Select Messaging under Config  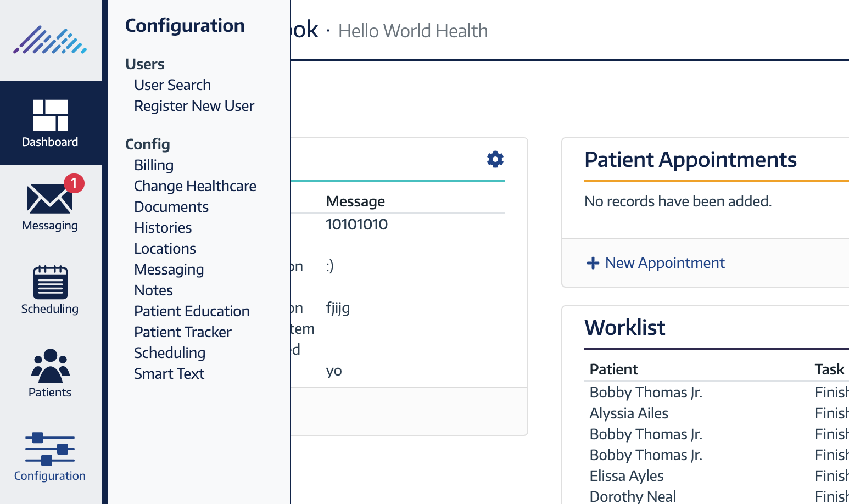(x=169, y=270)
